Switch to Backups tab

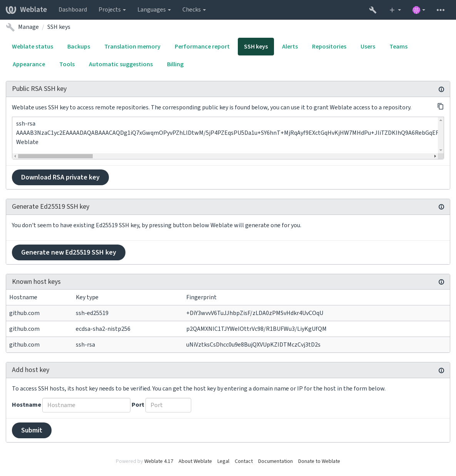(79, 47)
